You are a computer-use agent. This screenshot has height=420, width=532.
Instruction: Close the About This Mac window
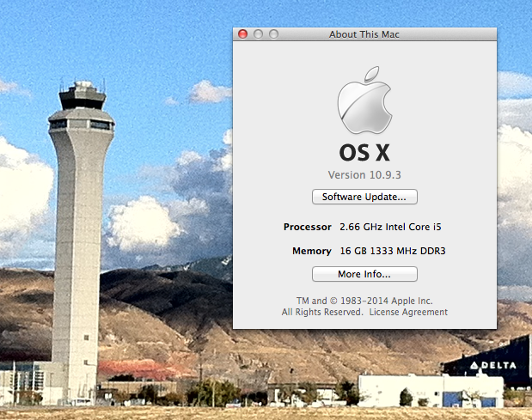(242, 33)
